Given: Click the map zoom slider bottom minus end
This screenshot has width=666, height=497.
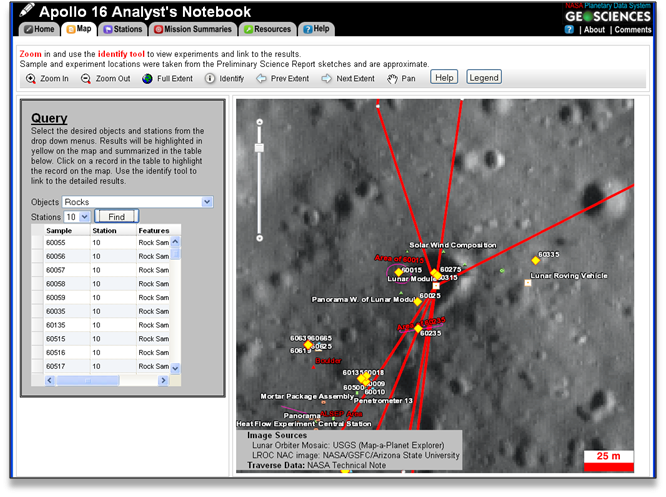Looking at the screenshot, I should pos(260,238).
